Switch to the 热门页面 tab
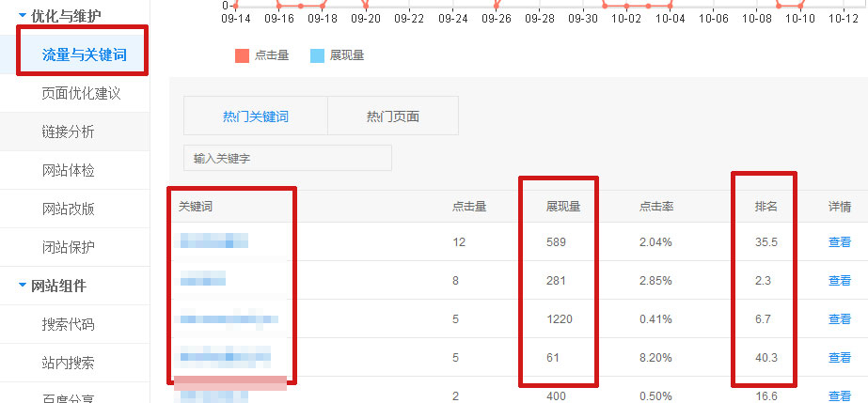The image size is (868, 403). pos(393,116)
